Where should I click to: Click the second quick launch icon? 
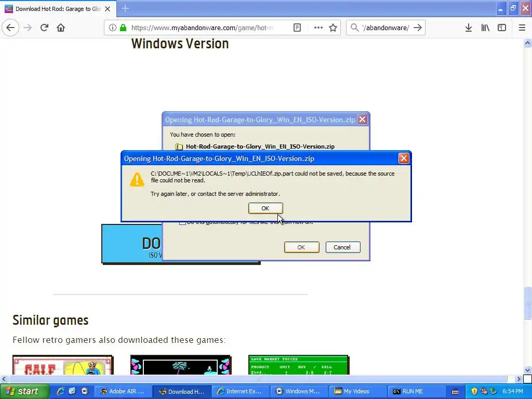point(72,391)
